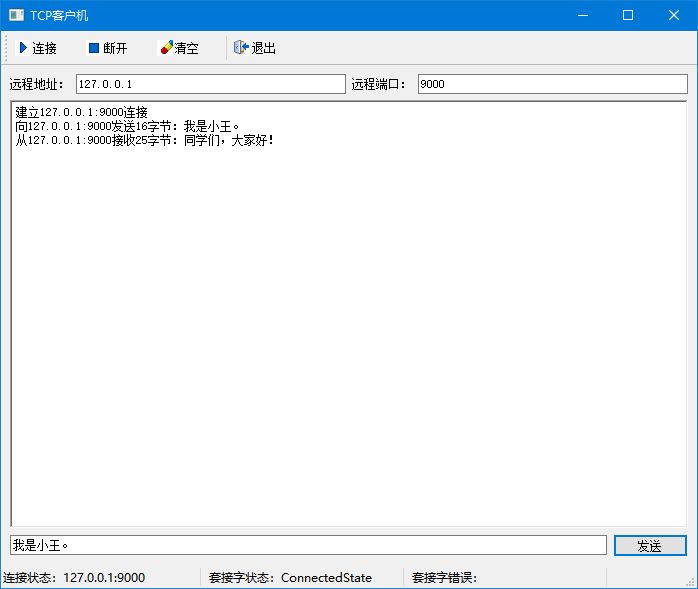Click the window resize grip in status bar
Viewport: 698px width, 589px height.
coord(691,582)
